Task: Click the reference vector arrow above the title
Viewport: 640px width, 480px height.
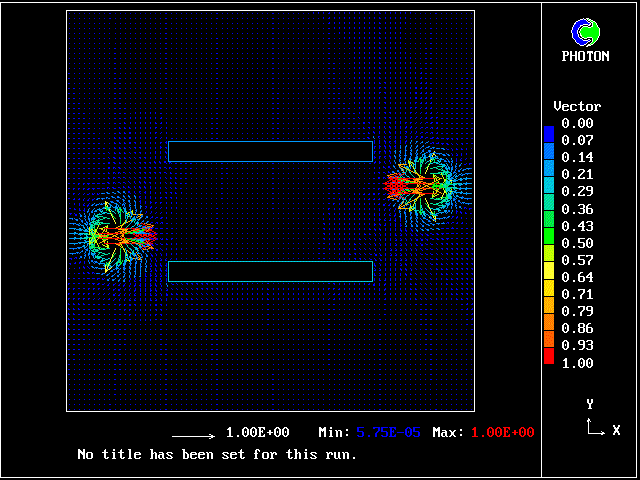Action: tap(193, 435)
